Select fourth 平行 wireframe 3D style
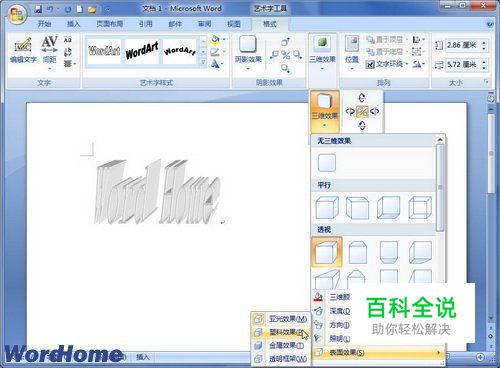This screenshot has height=368, width=500. [420, 207]
